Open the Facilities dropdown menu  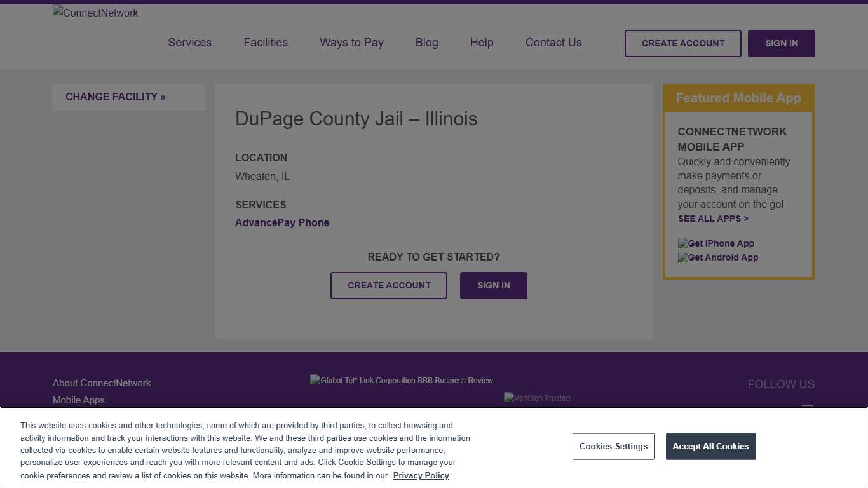(x=266, y=43)
